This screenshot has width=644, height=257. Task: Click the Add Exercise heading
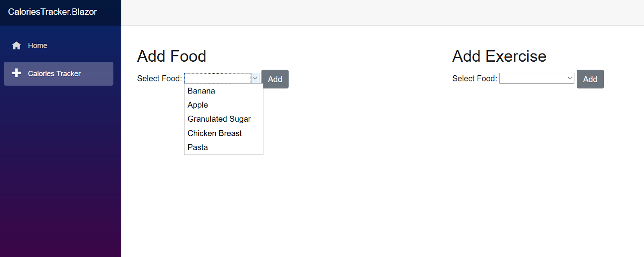(499, 56)
